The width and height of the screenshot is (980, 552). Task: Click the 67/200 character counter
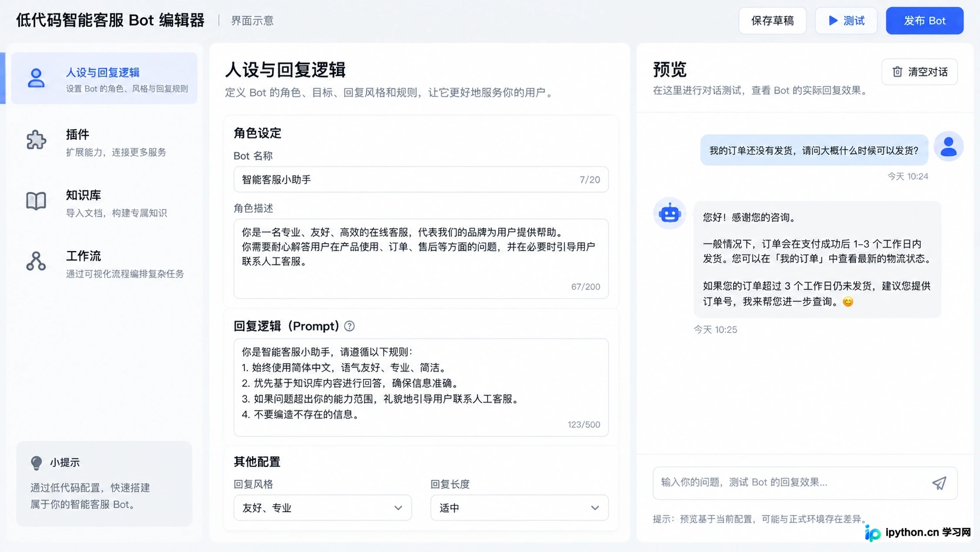click(x=586, y=287)
